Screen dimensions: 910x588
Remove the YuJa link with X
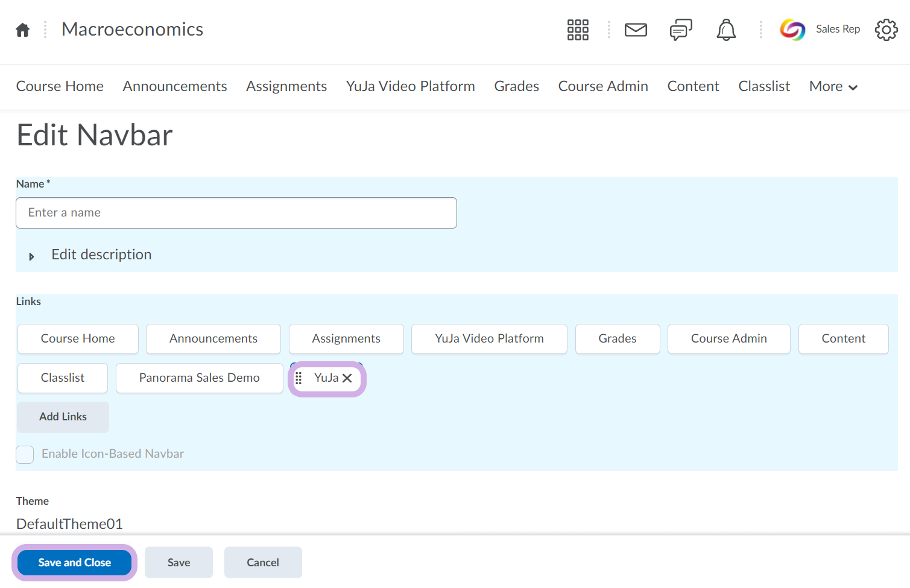point(347,378)
